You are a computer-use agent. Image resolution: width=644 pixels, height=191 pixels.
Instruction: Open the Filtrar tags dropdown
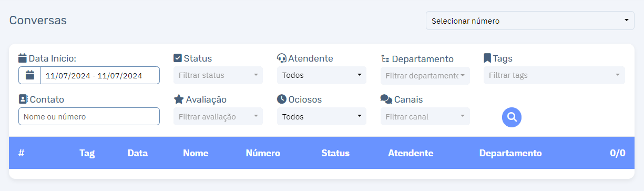tap(554, 75)
